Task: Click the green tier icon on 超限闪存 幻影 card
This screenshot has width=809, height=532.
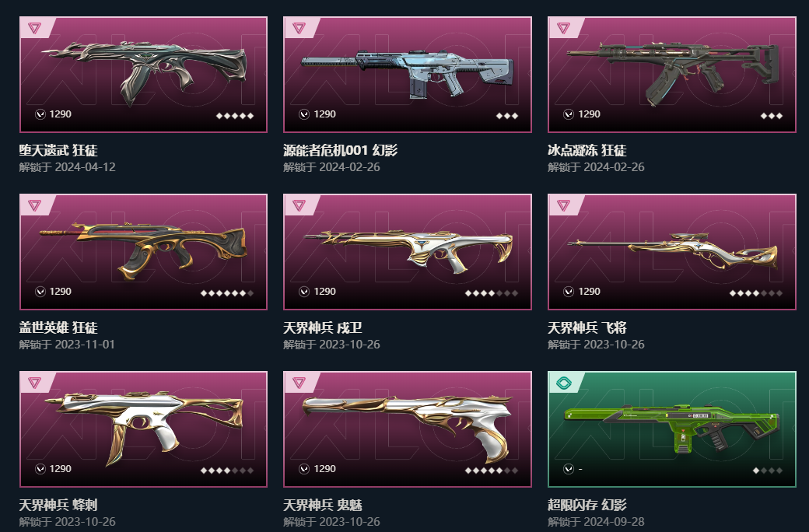Action: [563, 383]
